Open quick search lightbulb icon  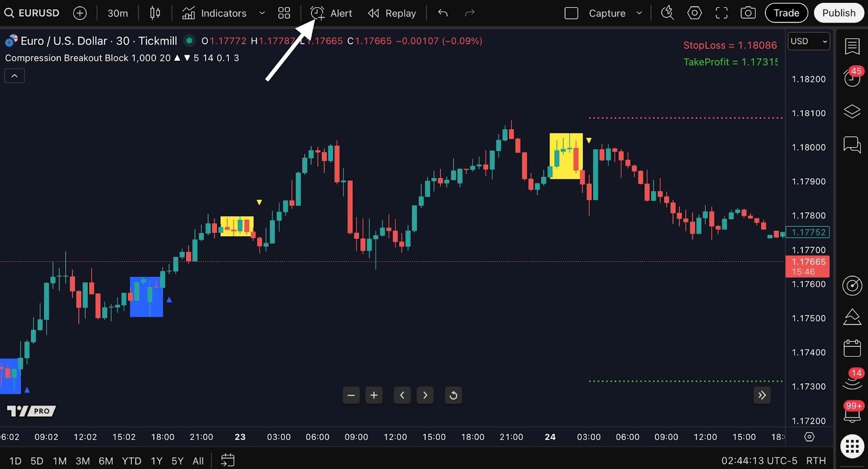(x=667, y=13)
